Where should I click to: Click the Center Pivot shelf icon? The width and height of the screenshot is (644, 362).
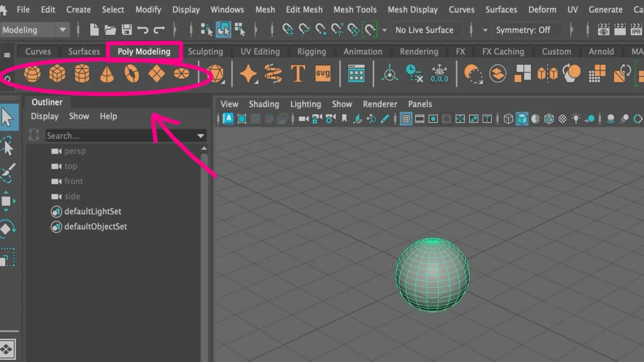click(x=390, y=73)
